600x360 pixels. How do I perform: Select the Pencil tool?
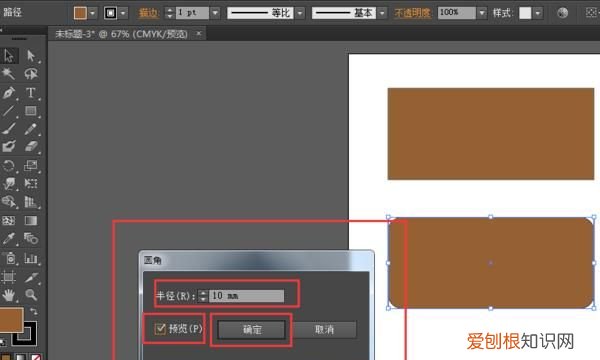(x=31, y=129)
